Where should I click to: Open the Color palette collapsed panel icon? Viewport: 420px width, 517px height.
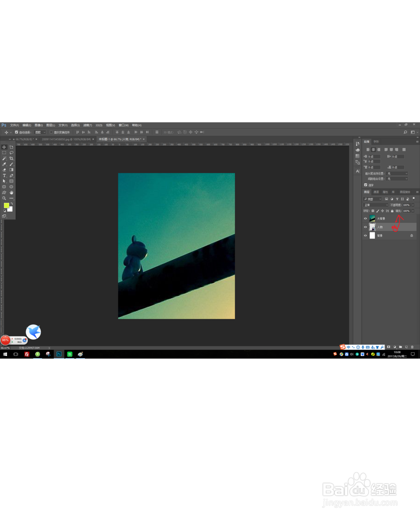pos(358,150)
